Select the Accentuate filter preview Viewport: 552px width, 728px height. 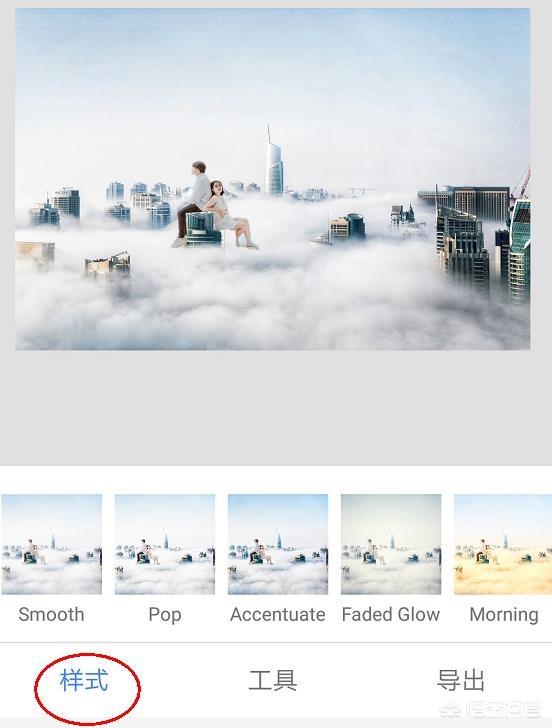pyautogui.click(x=278, y=544)
